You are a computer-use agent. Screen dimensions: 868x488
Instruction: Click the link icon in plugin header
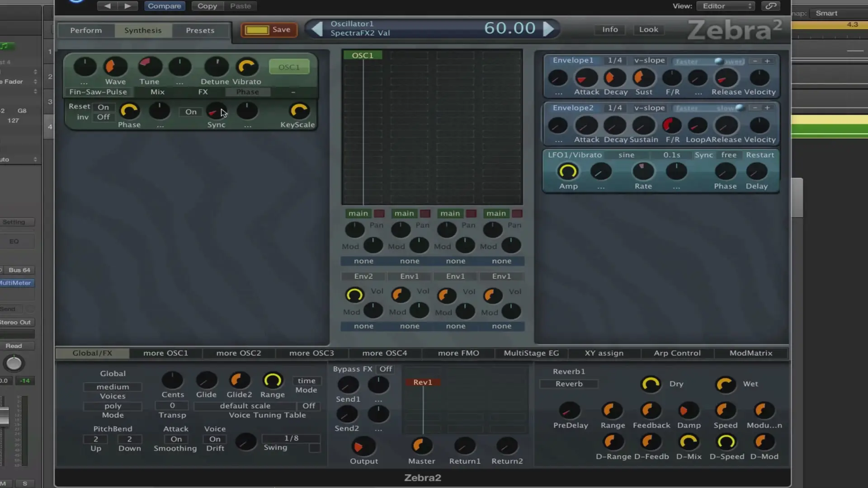click(771, 6)
